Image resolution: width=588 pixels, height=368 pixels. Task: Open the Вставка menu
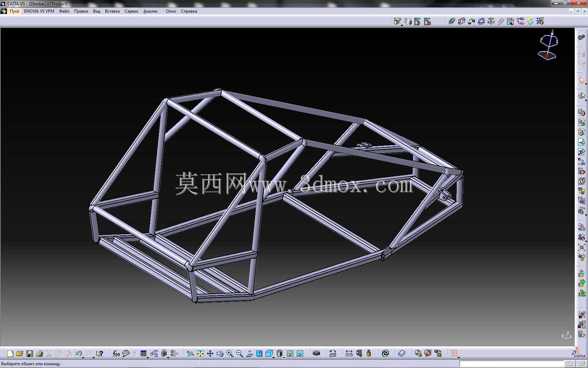click(112, 11)
